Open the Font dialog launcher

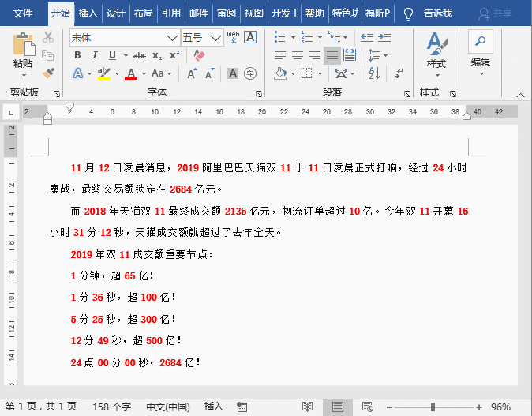pos(259,93)
